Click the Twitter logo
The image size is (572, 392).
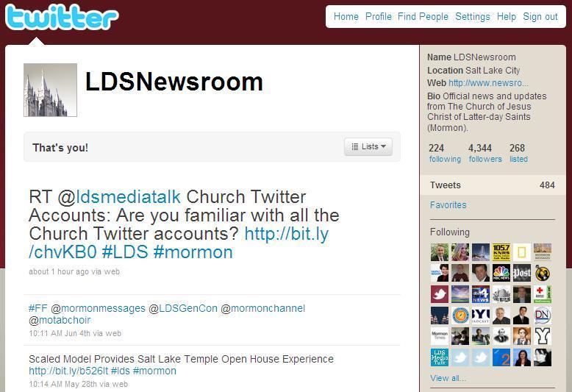(x=62, y=17)
